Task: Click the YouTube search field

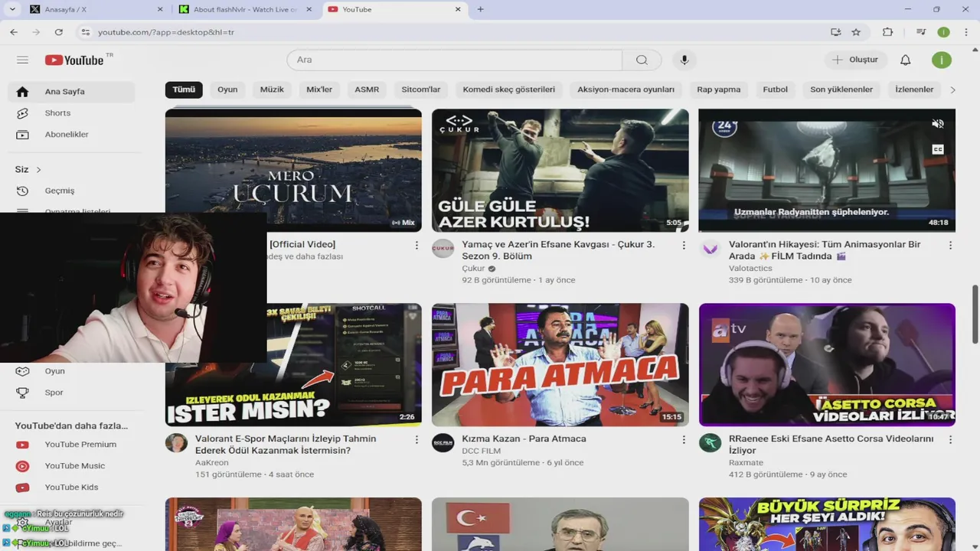Action: [x=455, y=60]
